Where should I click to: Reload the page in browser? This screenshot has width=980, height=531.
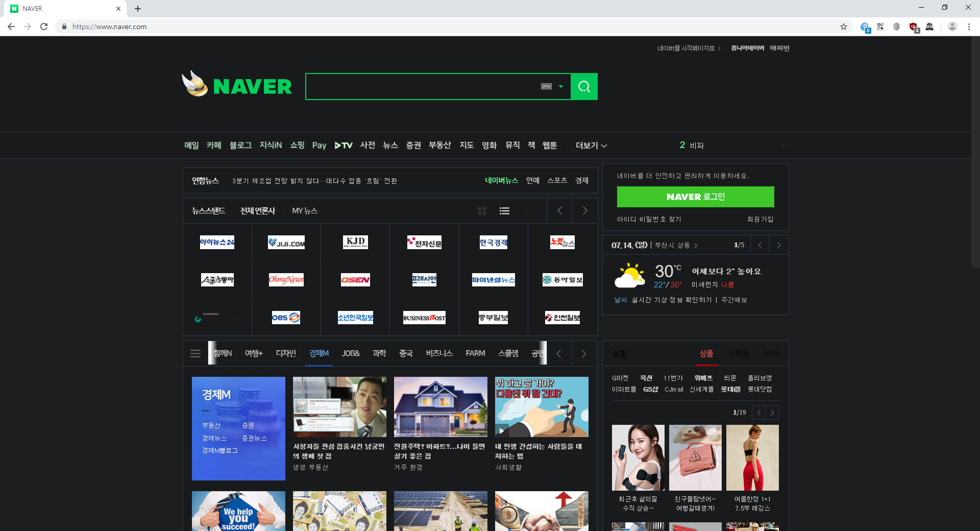(x=44, y=27)
